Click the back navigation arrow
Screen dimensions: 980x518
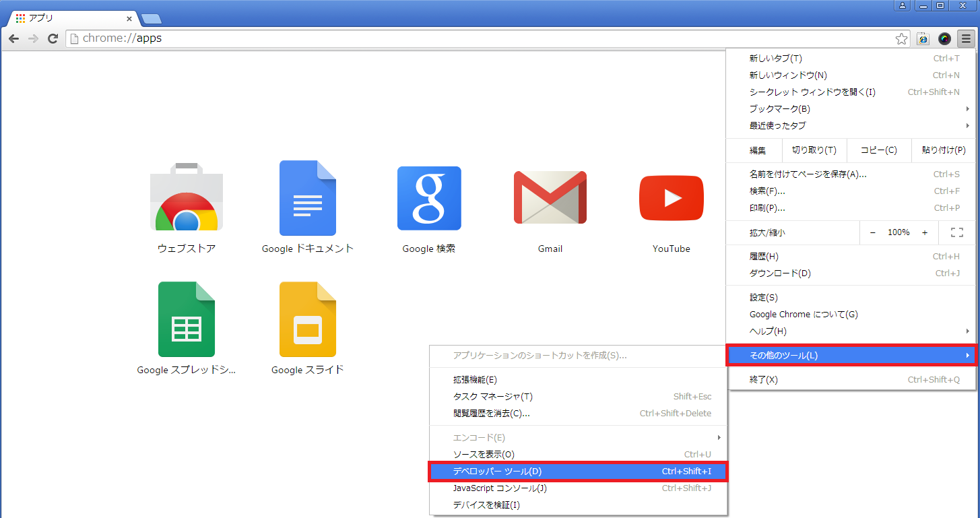[x=13, y=38]
